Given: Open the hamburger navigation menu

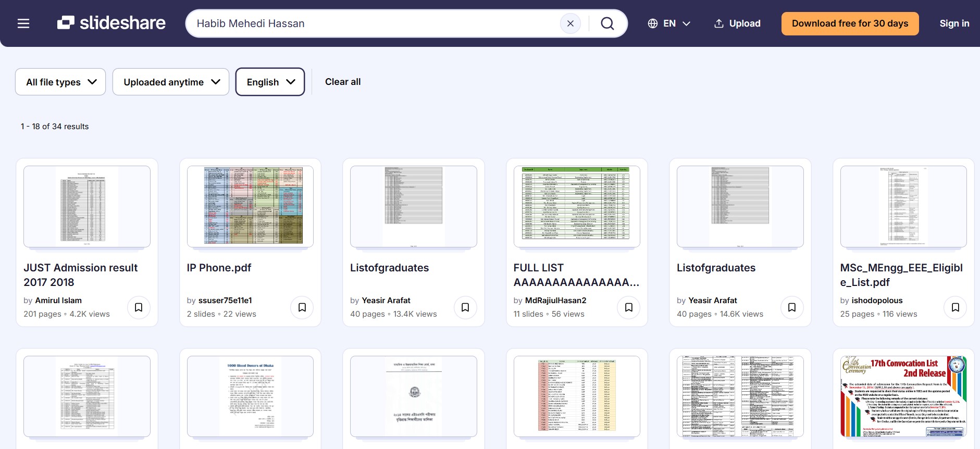Looking at the screenshot, I should [23, 23].
